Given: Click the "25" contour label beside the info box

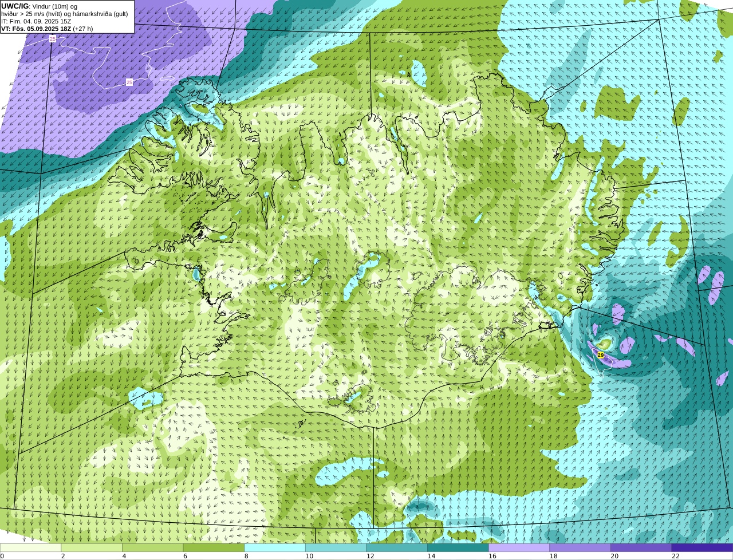Looking at the screenshot, I should click(x=53, y=39).
